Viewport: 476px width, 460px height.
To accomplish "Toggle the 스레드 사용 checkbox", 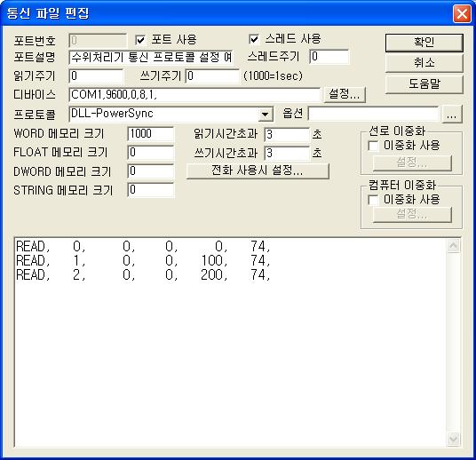I will [x=254, y=39].
